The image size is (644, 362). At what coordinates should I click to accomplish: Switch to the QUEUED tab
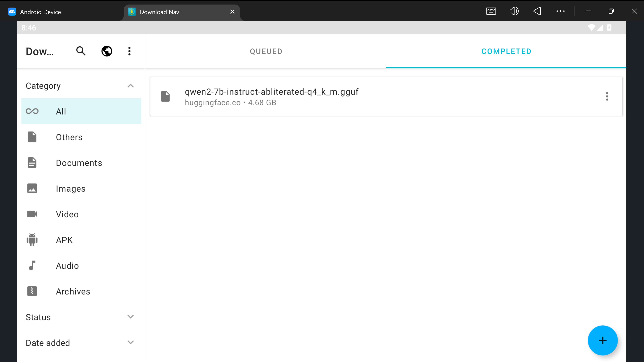266,51
